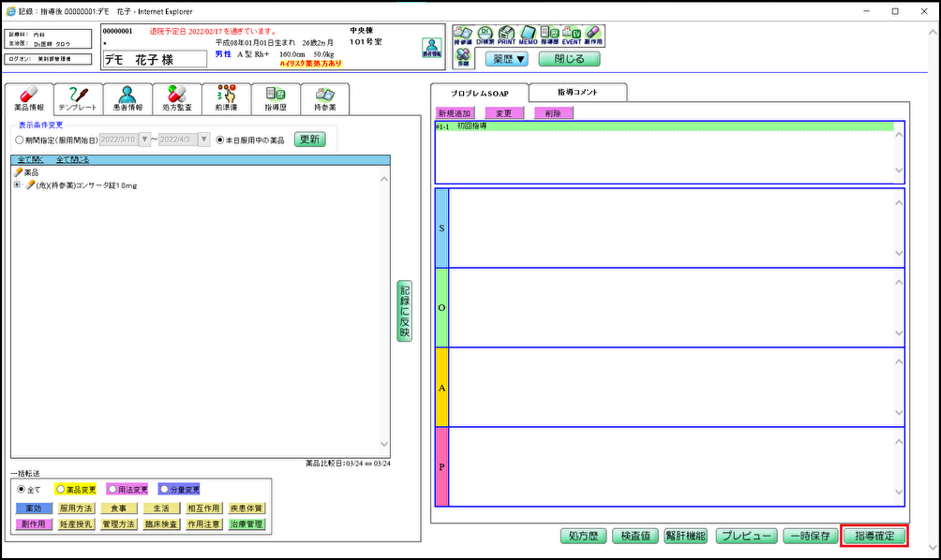Open the DI検索 search tool

pos(485,32)
